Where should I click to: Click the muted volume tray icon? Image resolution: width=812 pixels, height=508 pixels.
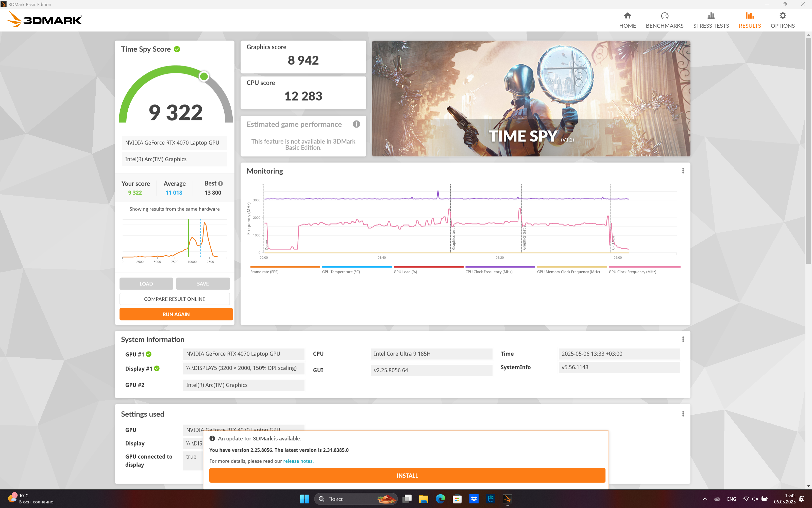(755, 499)
